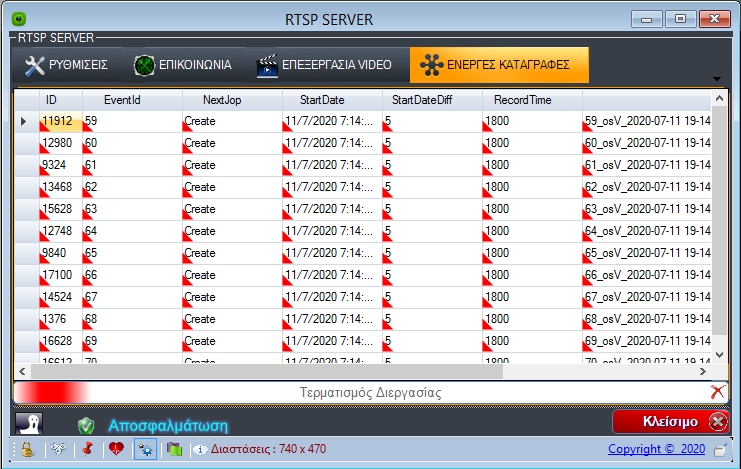Viewport: 741px width, 469px height.
Task: Select the row with ID 13468
Action: [x=60, y=187]
